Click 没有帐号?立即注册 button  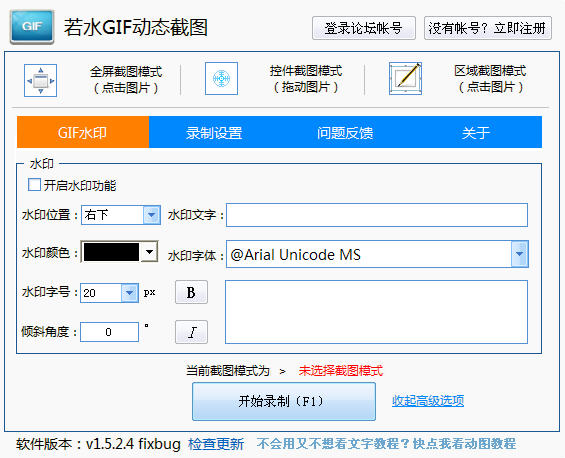tap(488, 28)
